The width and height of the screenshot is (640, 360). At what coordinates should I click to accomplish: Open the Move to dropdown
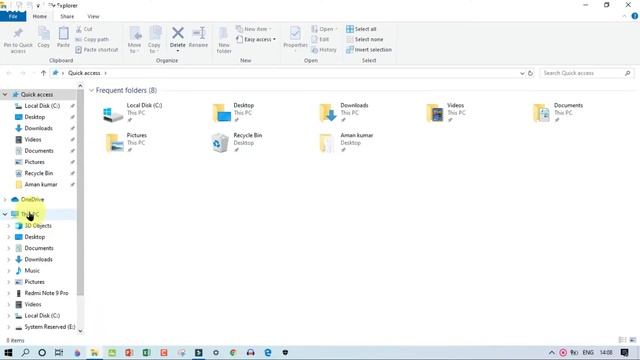[135, 40]
